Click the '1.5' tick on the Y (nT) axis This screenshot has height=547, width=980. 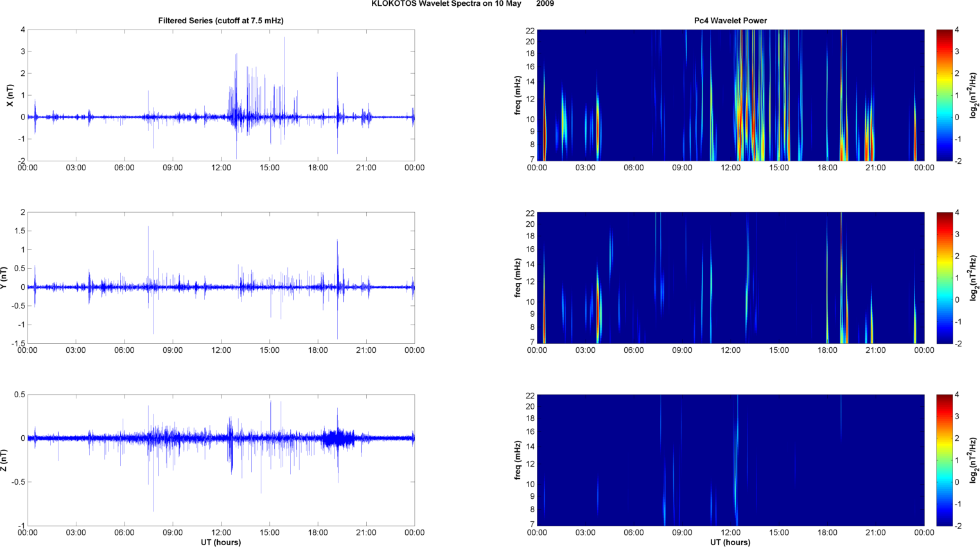pyautogui.click(x=19, y=231)
